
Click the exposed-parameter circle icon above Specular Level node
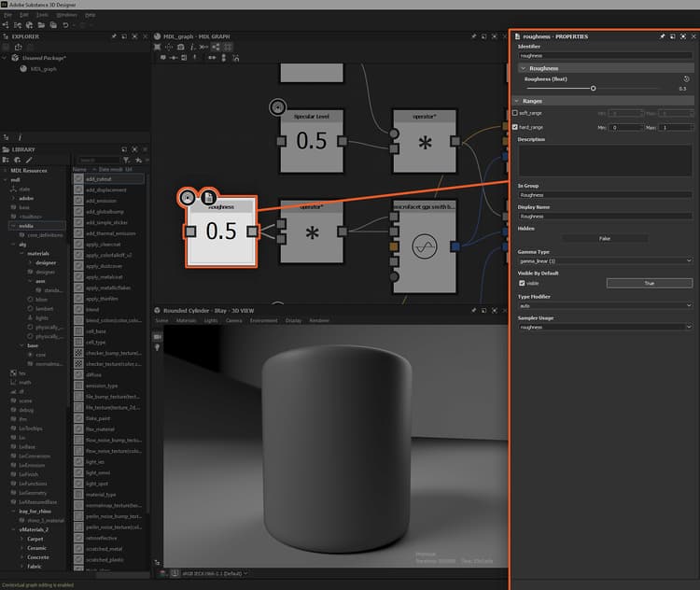[x=278, y=107]
